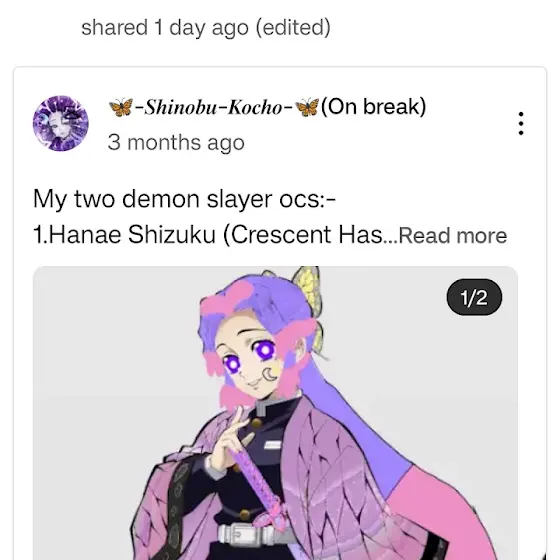
Task: Click the '(edited)' label beside shared time
Action: coord(293,28)
